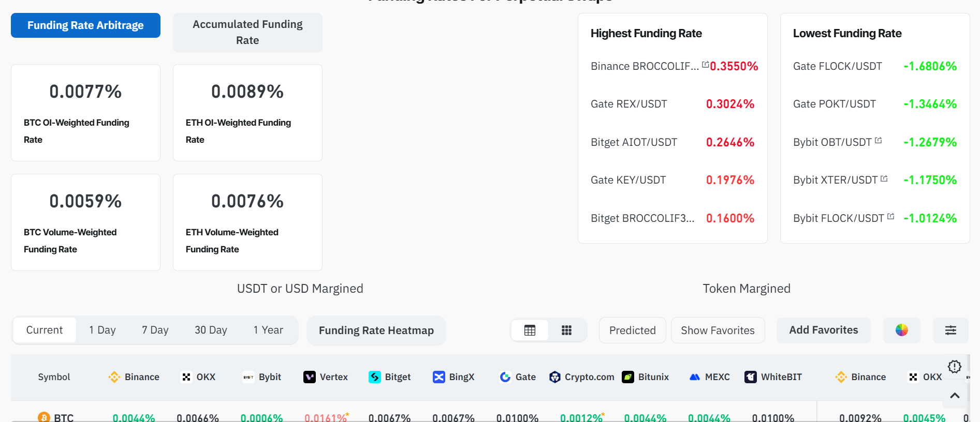This screenshot has width=980, height=422.
Task: Click the Token Margined heading
Action: tap(747, 289)
